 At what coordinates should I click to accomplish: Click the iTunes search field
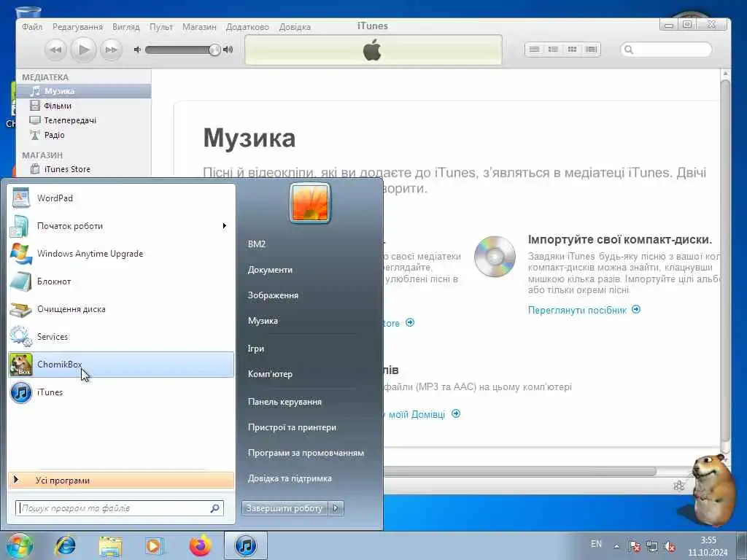click(666, 50)
